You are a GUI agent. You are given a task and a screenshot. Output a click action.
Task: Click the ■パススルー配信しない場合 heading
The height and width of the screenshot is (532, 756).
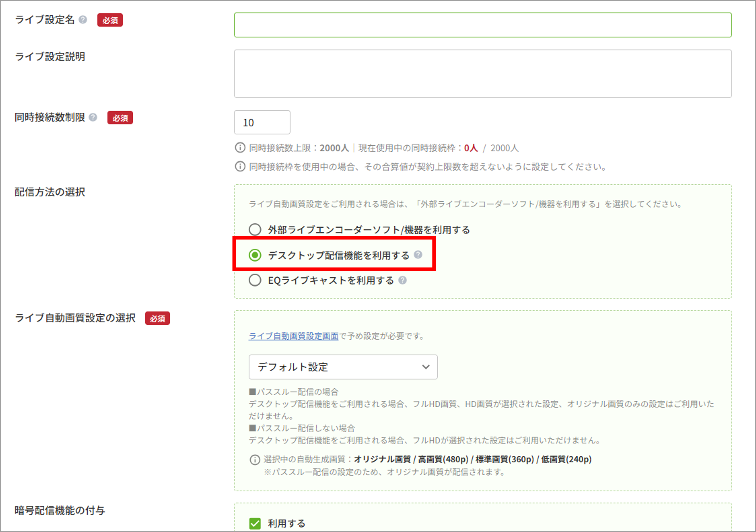tap(302, 428)
